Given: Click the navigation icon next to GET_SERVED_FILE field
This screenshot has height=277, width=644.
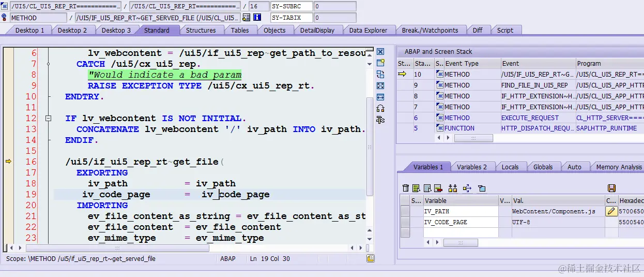Looking at the screenshot, I should pos(246,18).
